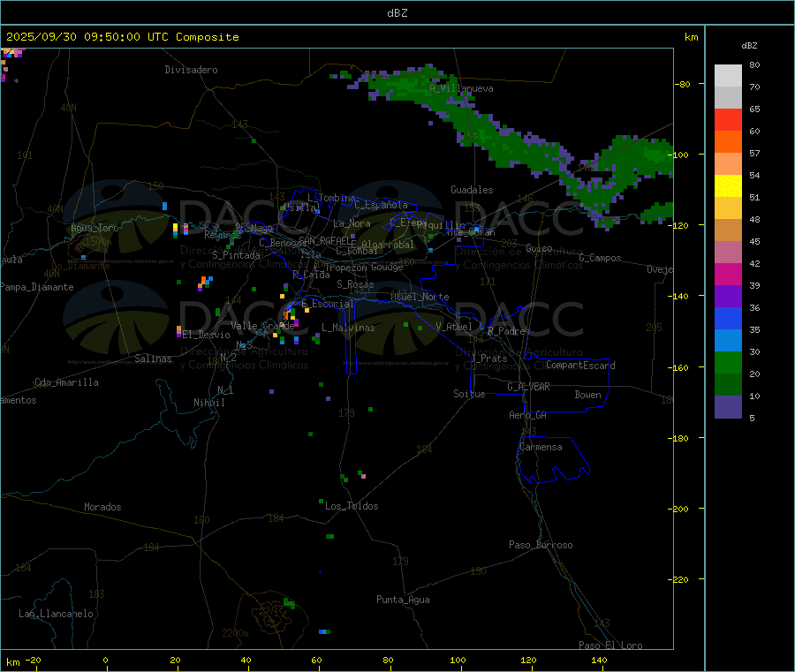Click the G_ALVEAR label

point(528,387)
